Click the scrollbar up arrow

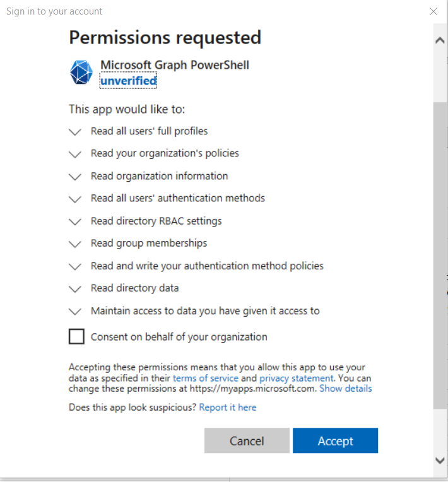(x=440, y=40)
